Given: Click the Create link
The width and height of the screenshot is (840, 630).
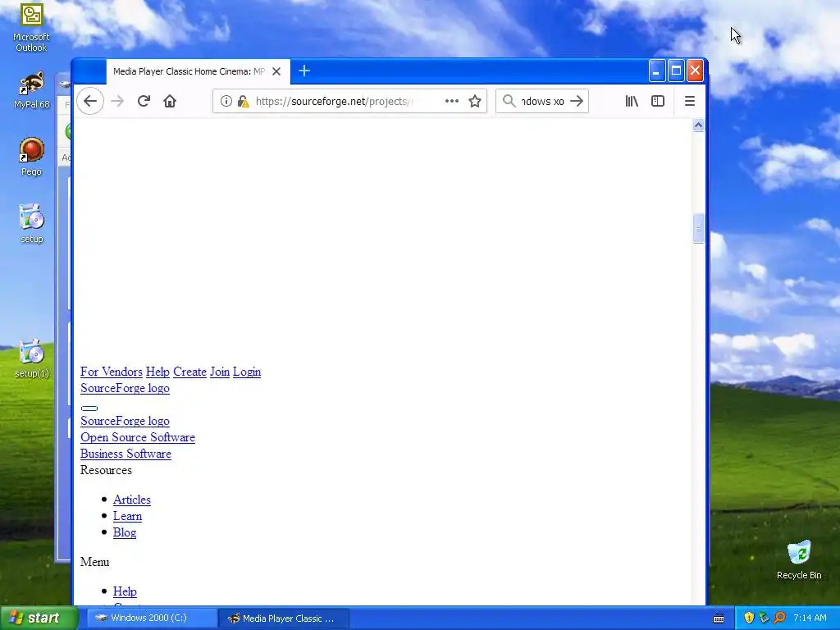Looking at the screenshot, I should [189, 372].
